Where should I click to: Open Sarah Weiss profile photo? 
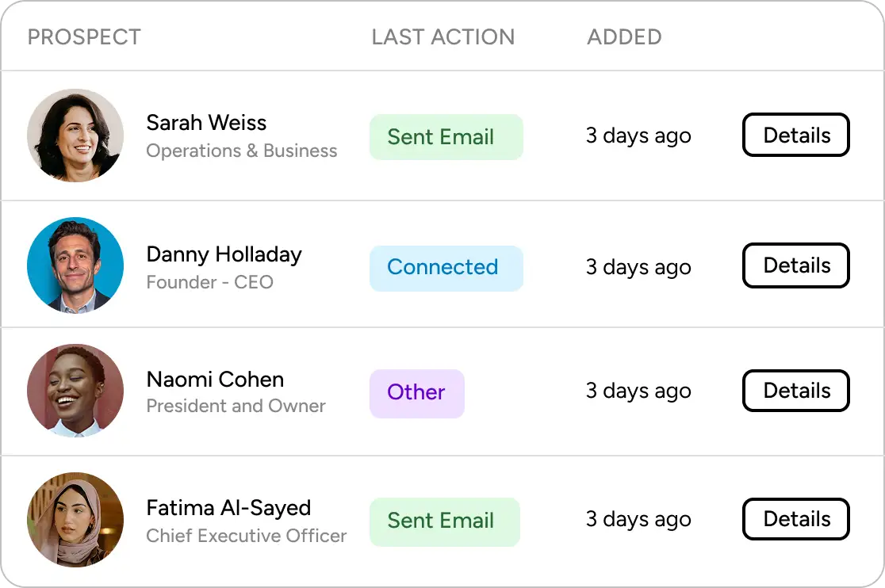tap(75, 136)
